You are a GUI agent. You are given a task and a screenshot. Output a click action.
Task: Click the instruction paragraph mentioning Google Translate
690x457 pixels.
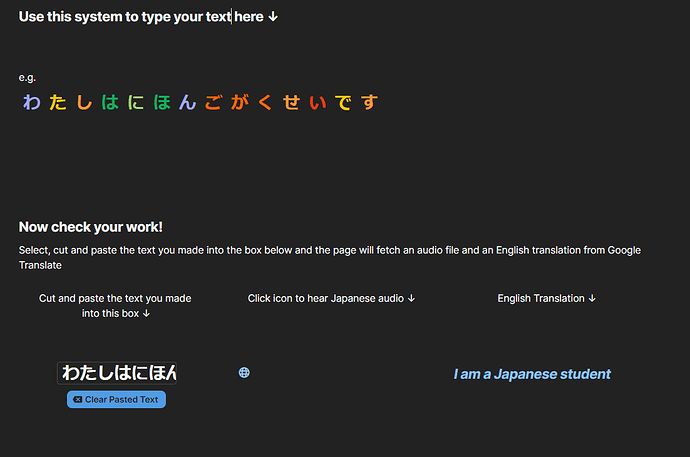[330, 258]
